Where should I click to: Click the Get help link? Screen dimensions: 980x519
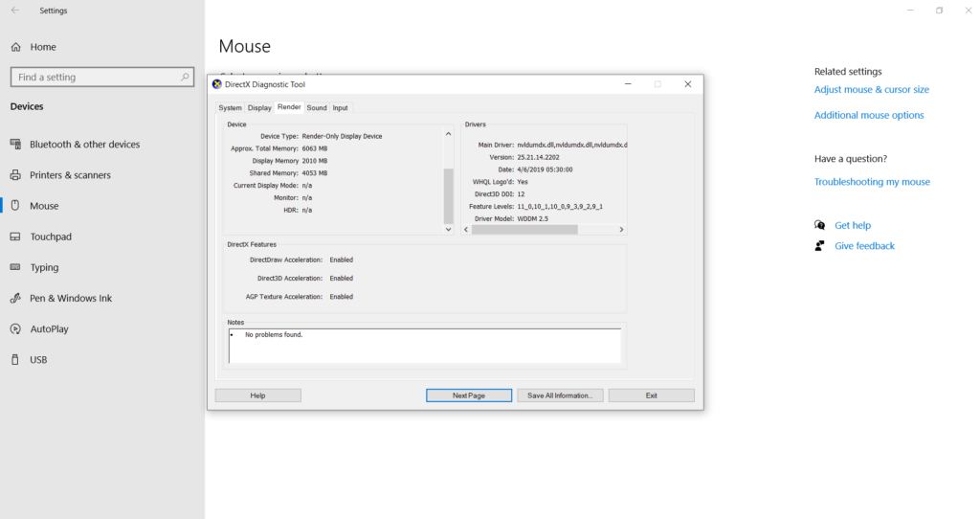point(853,225)
